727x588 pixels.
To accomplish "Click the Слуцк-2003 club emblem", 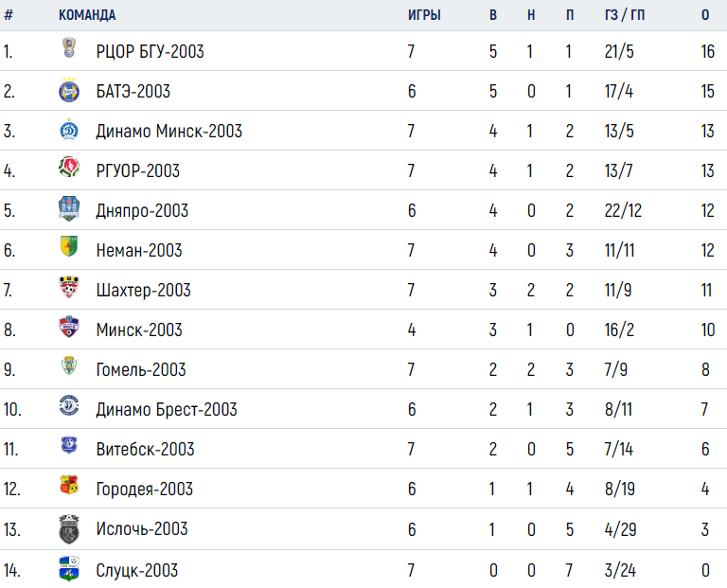I will point(69,568).
